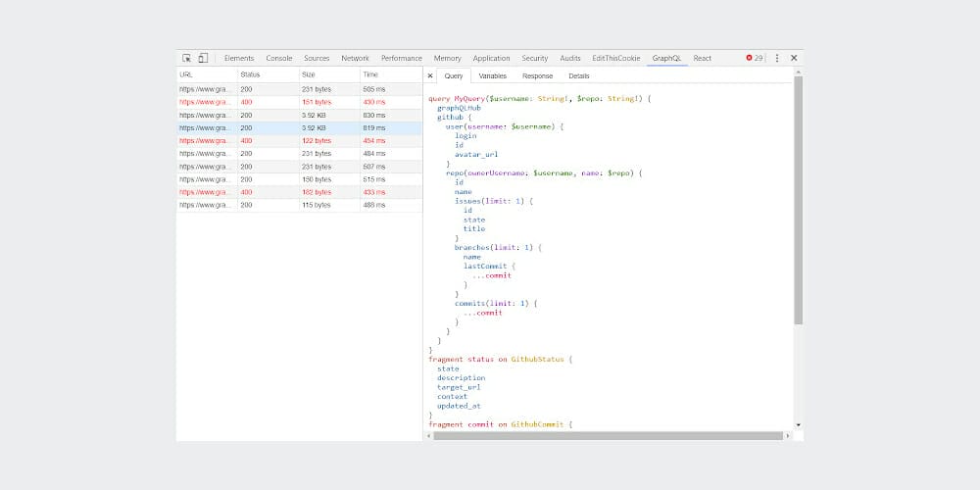Click the horizontal scrollbar under query

(x=608, y=436)
